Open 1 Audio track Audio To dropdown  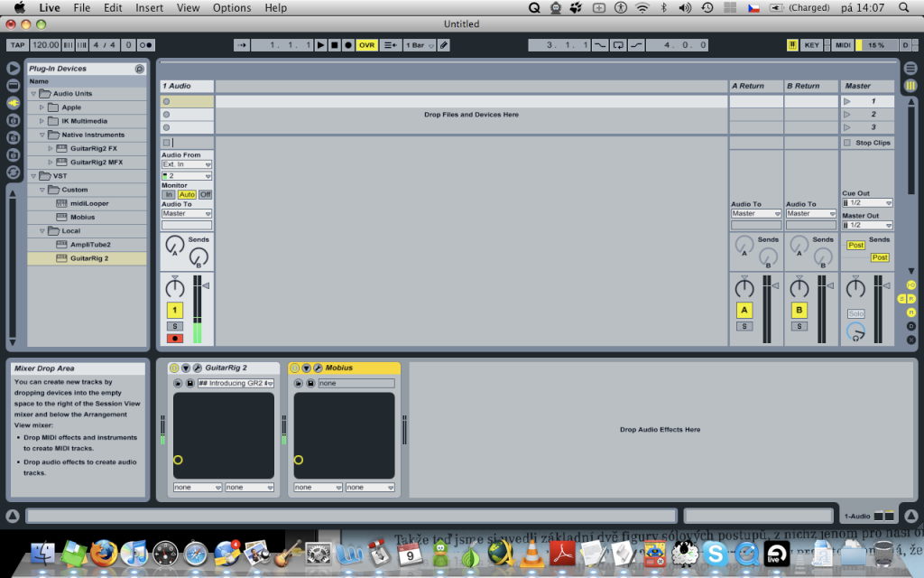[187, 213]
